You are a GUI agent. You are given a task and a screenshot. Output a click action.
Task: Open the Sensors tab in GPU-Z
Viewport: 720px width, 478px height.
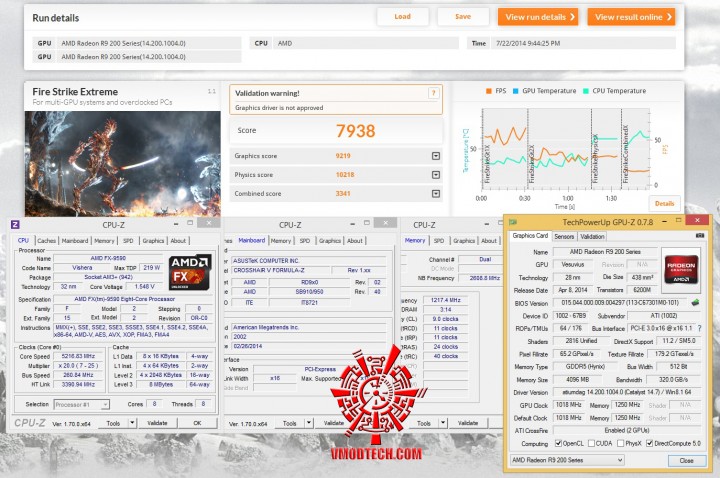coord(564,236)
